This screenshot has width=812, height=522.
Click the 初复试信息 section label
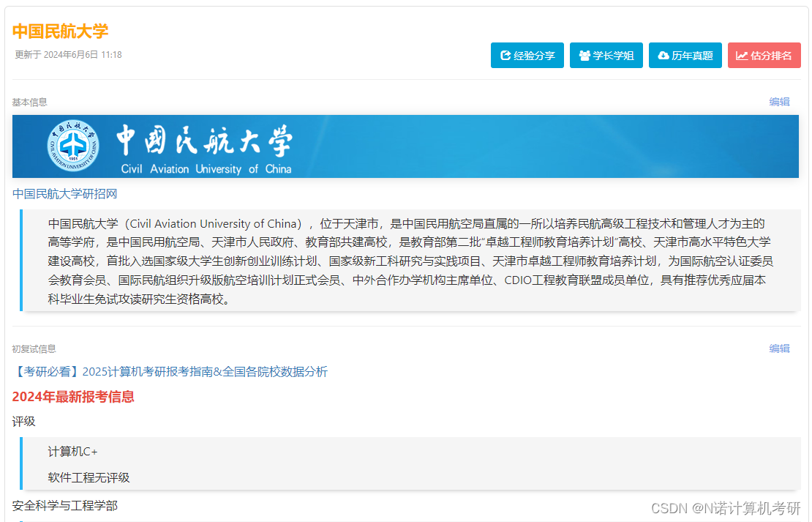coord(34,349)
